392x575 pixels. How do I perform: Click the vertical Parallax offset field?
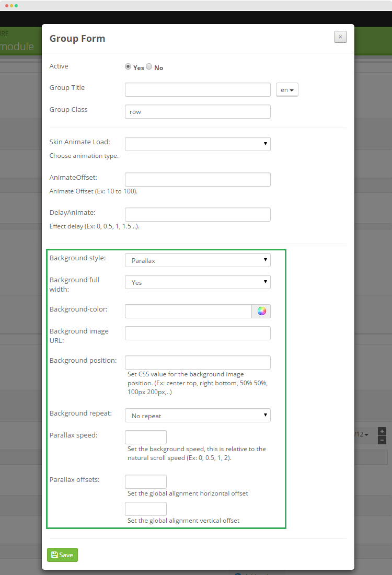click(146, 509)
